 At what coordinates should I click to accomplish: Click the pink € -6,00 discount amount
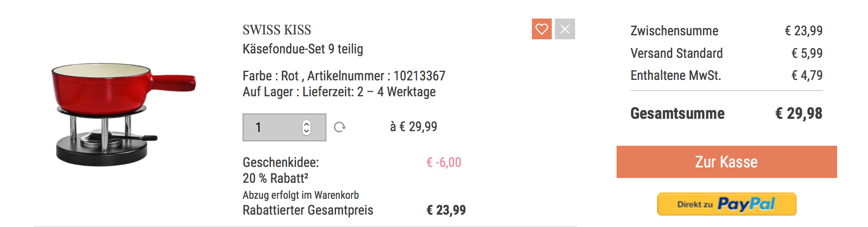point(444,163)
